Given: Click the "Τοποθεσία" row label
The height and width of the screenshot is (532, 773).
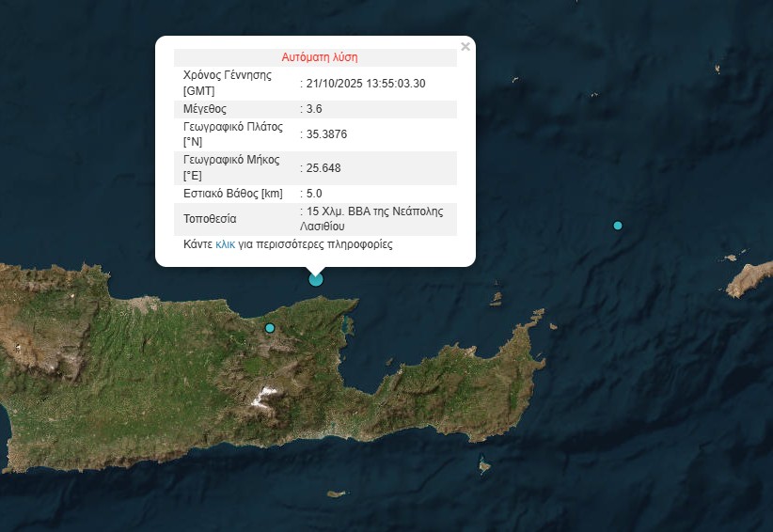Looking at the screenshot, I should coord(209,219).
